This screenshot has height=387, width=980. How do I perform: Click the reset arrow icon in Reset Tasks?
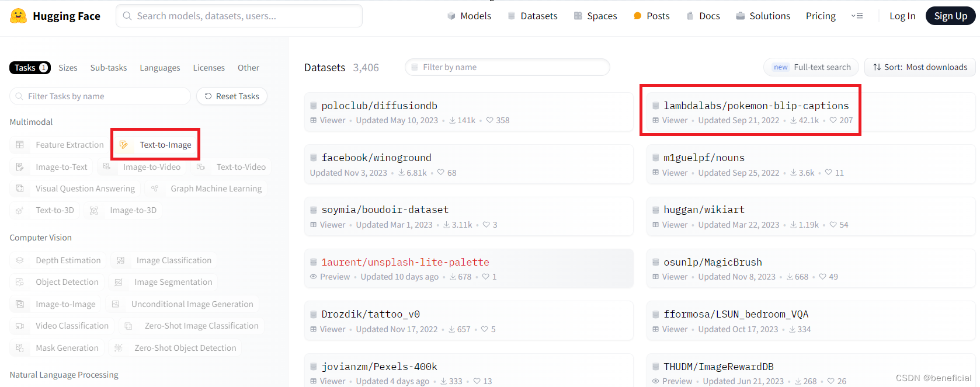pyautogui.click(x=208, y=96)
